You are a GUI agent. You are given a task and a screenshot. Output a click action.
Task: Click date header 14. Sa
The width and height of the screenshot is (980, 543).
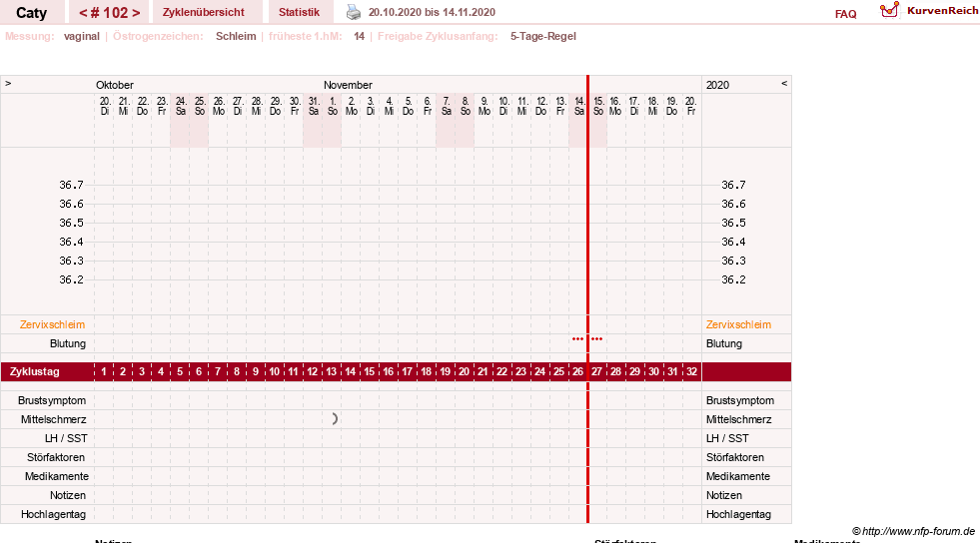[579, 106]
